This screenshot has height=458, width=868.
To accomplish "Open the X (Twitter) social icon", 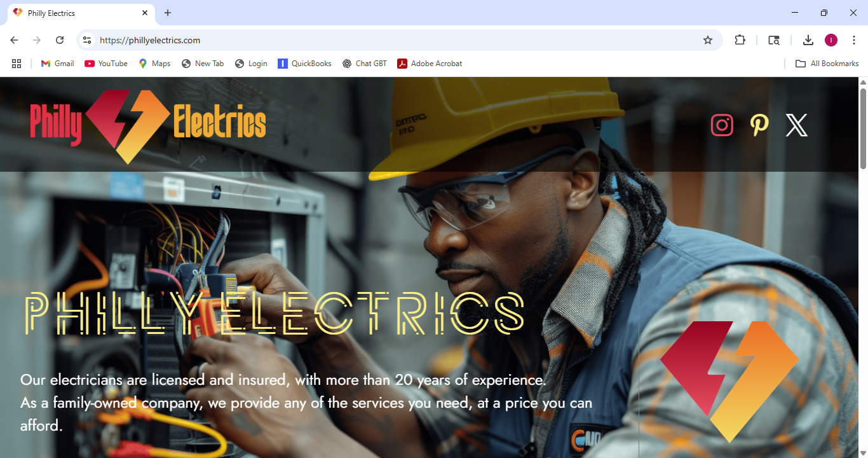I will tap(796, 125).
